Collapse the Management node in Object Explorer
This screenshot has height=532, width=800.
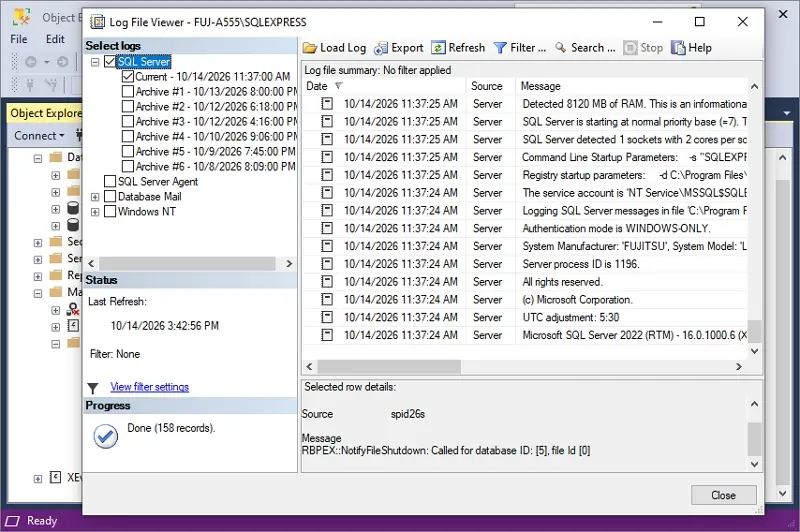coord(38,293)
